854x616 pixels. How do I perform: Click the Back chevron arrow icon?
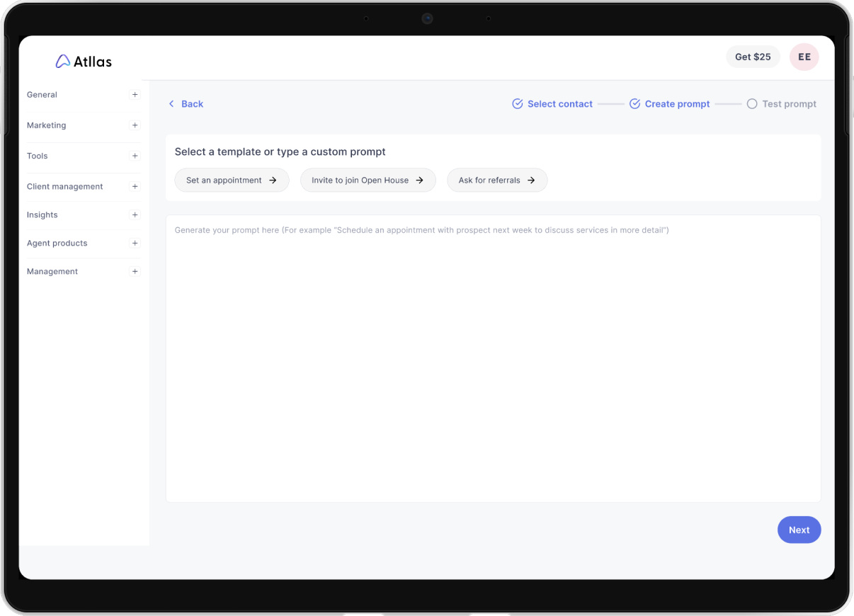[x=171, y=104]
